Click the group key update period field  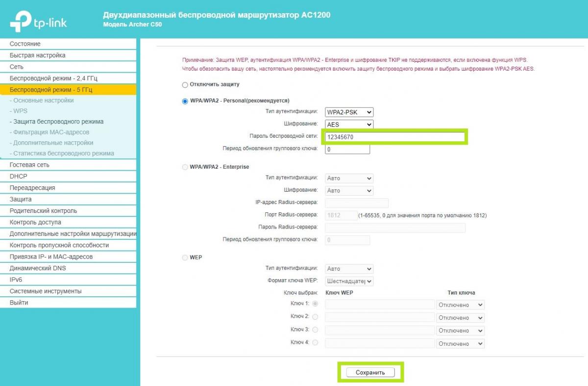click(347, 149)
